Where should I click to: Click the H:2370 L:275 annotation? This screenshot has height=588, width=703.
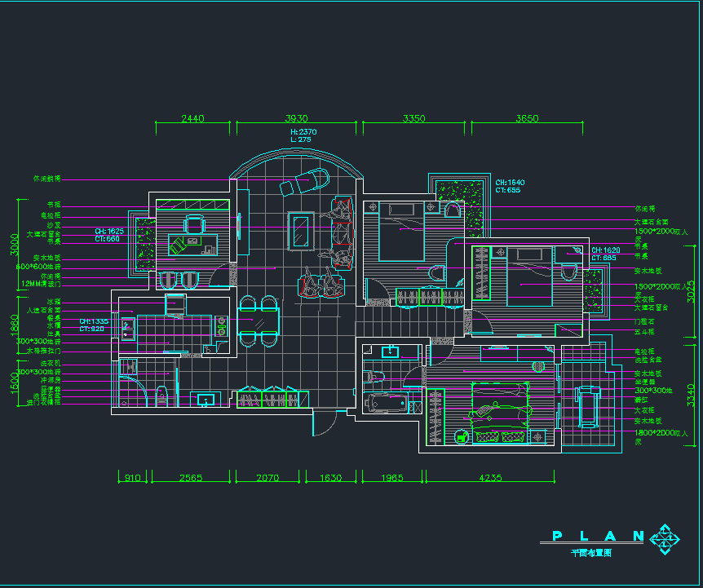(303, 135)
